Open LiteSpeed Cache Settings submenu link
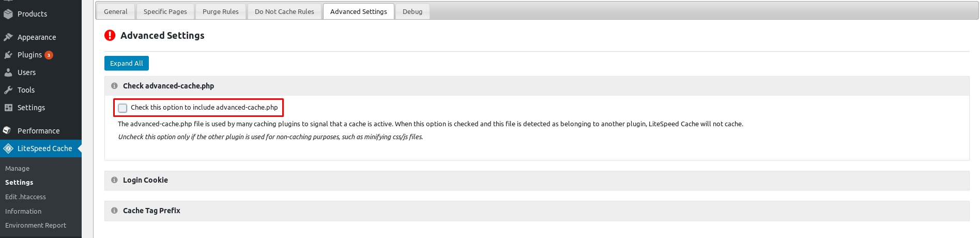This screenshot has width=980, height=238. coord(19,183)
